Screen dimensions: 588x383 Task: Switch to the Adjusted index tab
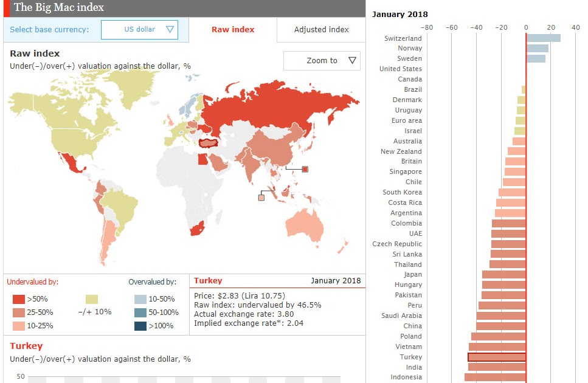click(322, 30)
